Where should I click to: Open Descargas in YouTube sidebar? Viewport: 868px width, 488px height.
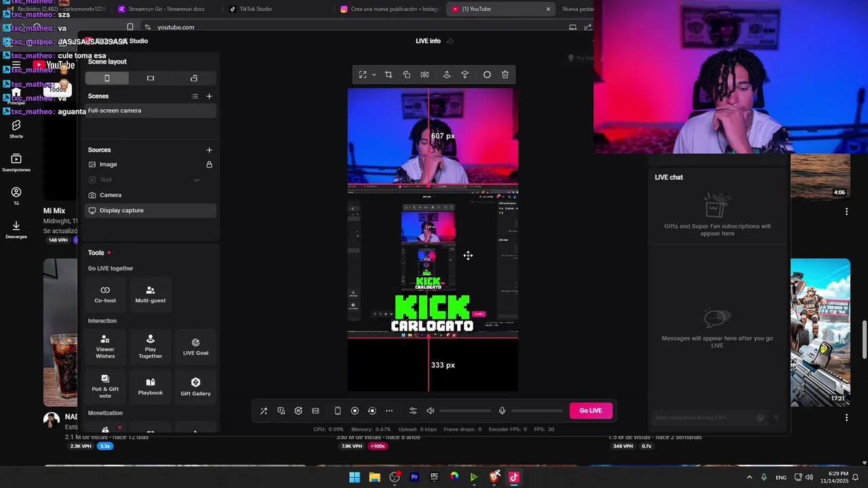(16, 229)
